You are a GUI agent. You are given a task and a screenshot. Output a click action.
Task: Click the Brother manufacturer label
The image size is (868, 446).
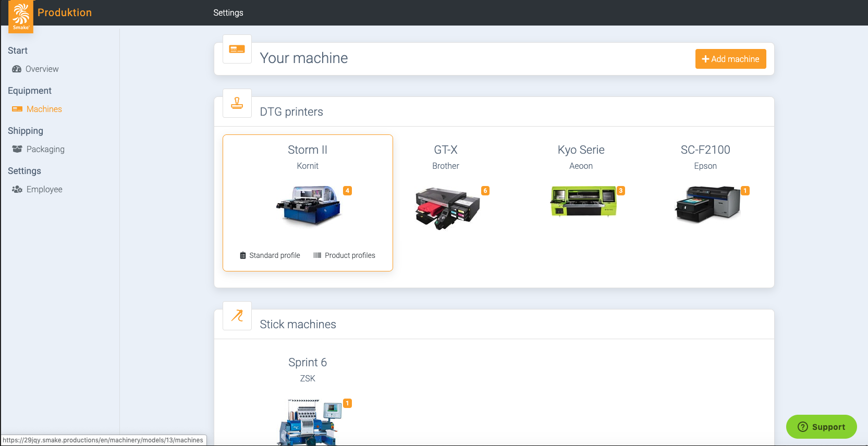[x=446, y=166]
